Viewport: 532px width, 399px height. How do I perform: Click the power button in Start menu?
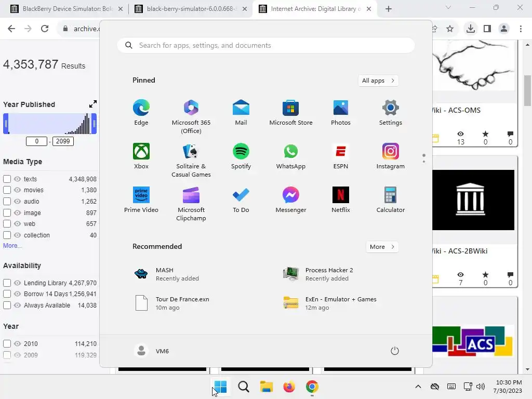coord(395,351)
